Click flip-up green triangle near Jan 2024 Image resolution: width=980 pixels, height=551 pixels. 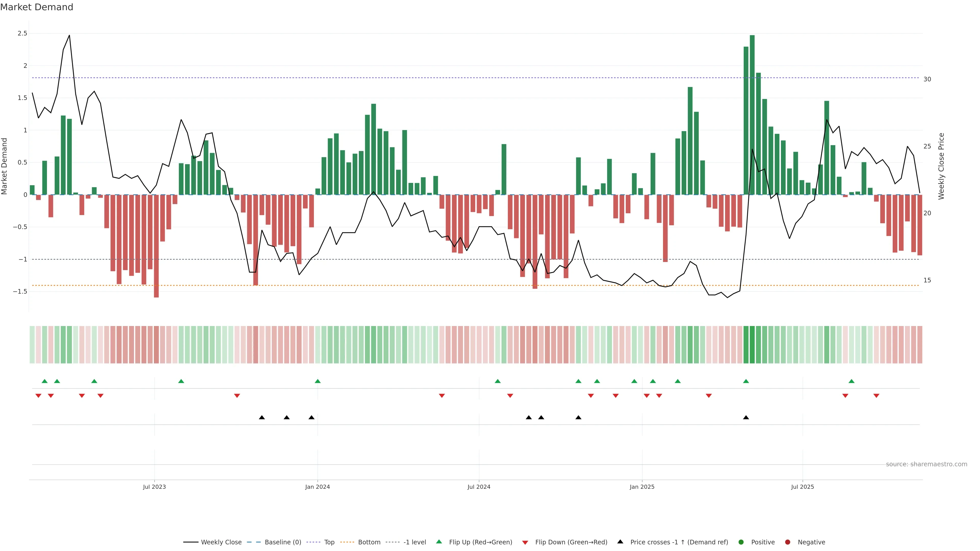pos(318,381)
